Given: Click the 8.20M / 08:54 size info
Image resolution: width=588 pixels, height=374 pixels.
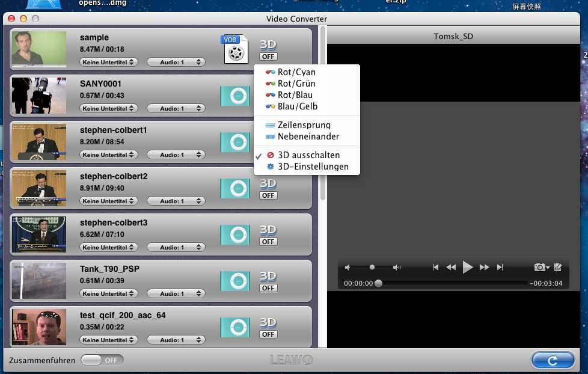Looking at the screenshot, I should (102, 142).
